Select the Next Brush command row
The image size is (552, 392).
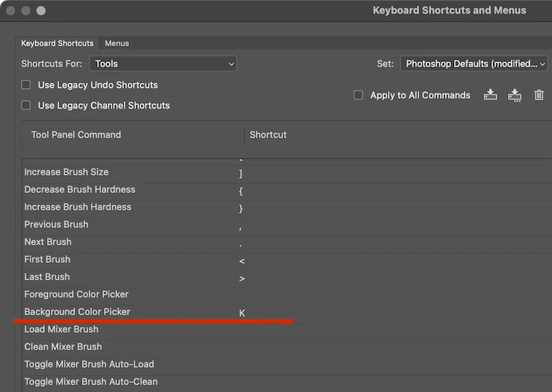point(287,244)
